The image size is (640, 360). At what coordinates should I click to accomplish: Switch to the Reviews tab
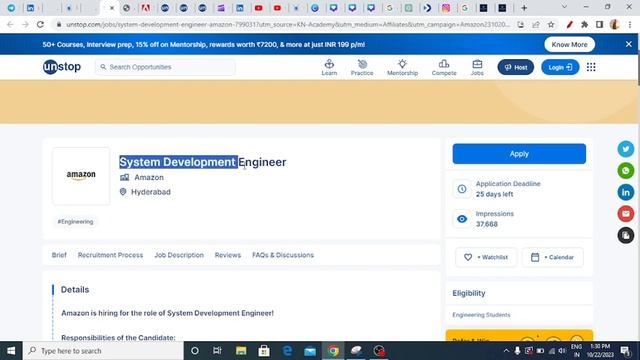[228, 255]
